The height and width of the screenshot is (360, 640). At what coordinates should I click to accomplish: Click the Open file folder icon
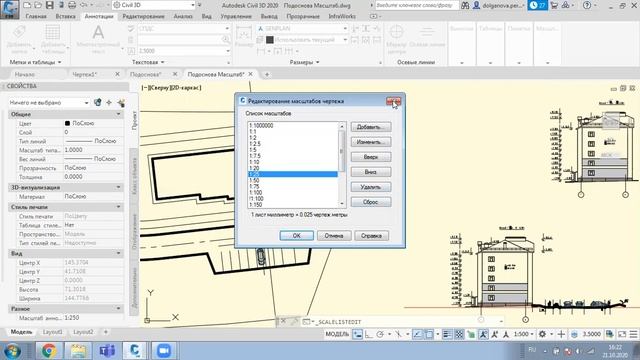point(38,5)
